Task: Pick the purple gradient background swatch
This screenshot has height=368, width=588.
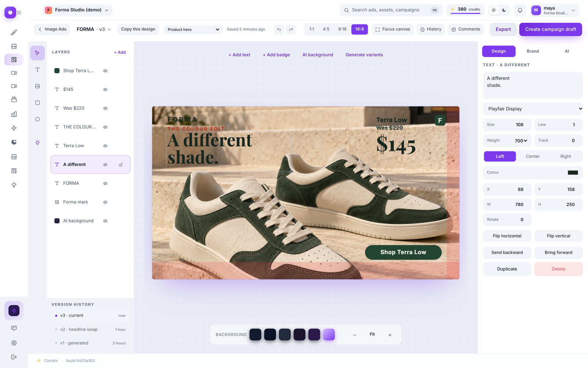Action: pyautogui.click(x=329, y=335)
